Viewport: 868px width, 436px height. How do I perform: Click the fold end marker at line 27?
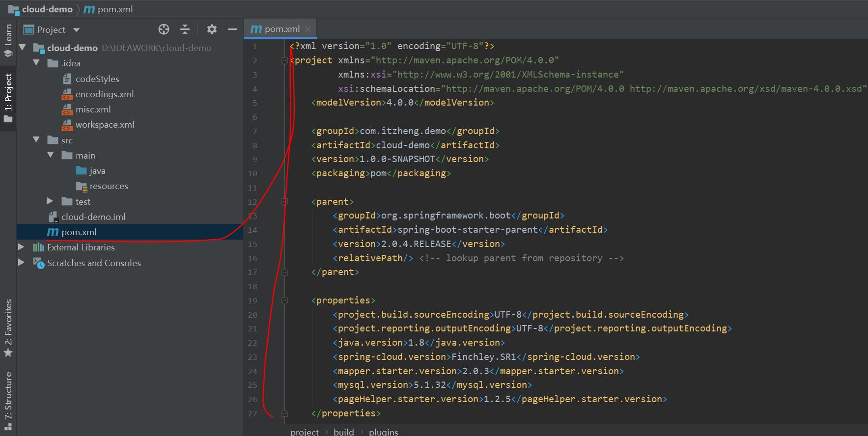coord(284,413)
